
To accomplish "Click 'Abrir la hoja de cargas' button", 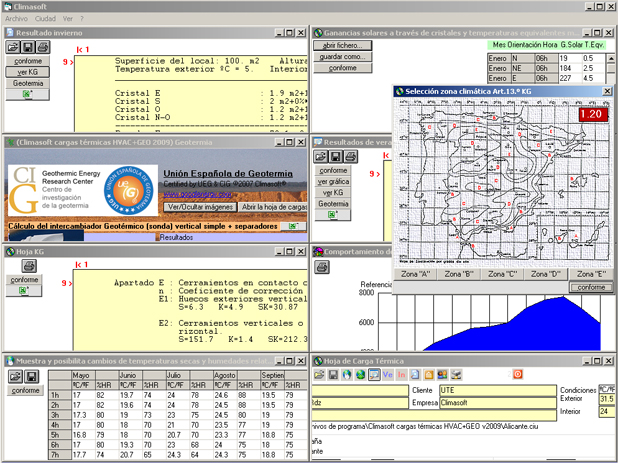I will pyautogui.click(x=273, y=207).
